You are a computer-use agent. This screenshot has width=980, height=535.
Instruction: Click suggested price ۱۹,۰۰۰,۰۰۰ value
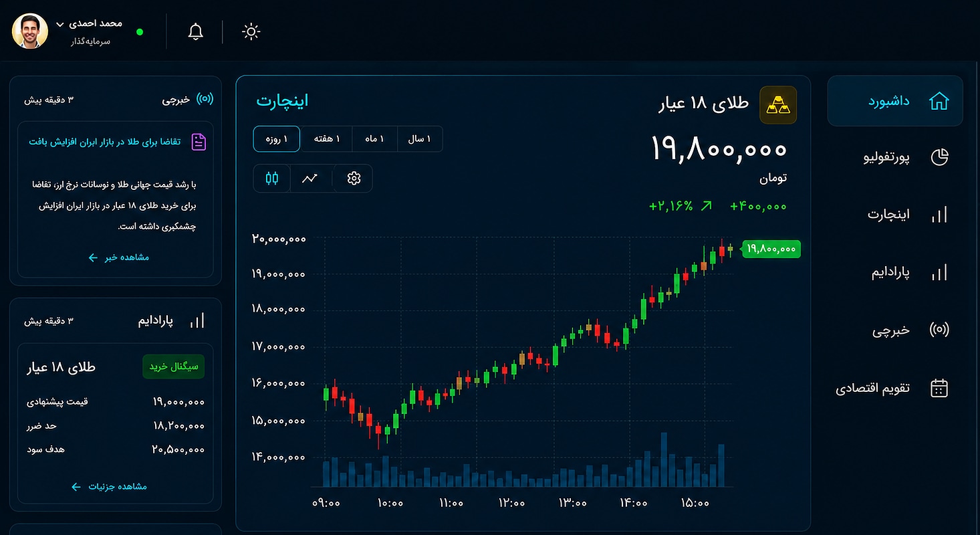click(178, 402)
